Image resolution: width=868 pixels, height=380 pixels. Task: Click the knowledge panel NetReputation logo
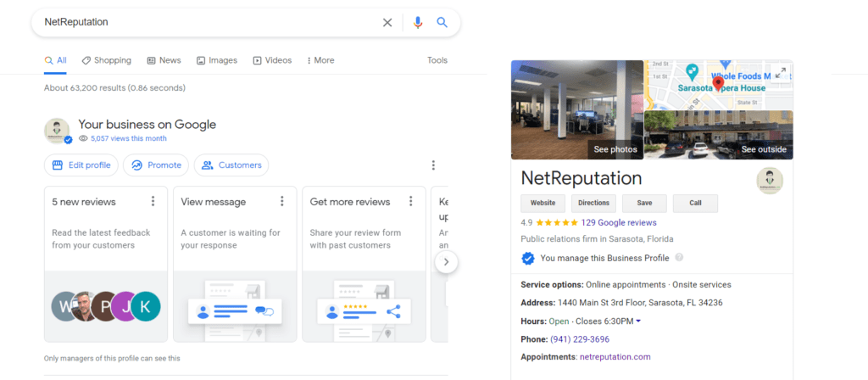[770, 181]
